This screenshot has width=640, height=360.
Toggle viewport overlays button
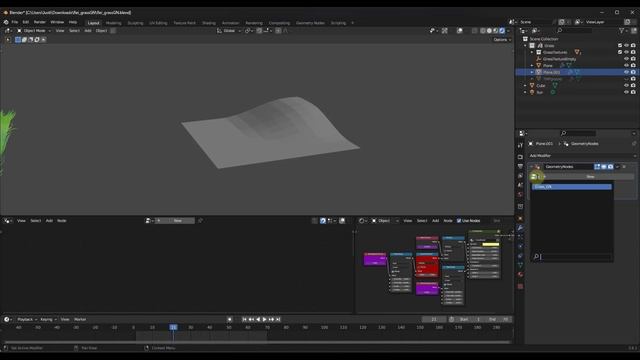coord(460,31)
